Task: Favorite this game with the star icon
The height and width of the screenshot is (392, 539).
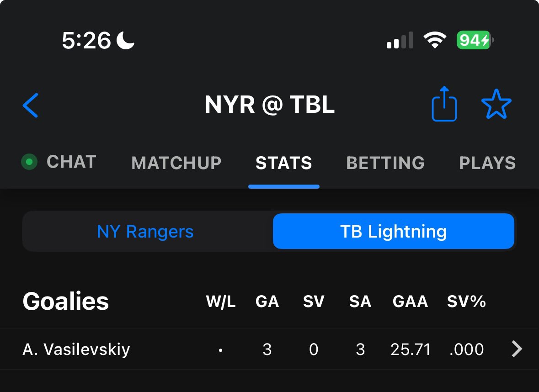Action: pyautogui.click(x=496, y=104)
